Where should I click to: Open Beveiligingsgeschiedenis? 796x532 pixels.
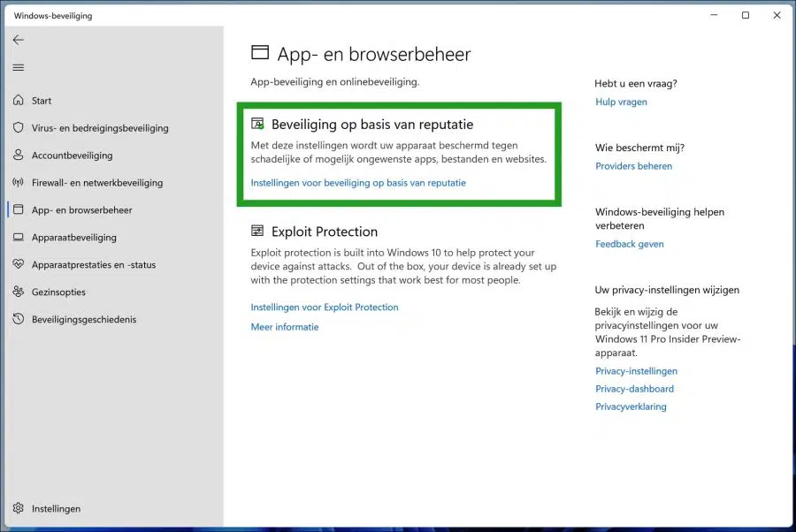(x=84, y=320)
